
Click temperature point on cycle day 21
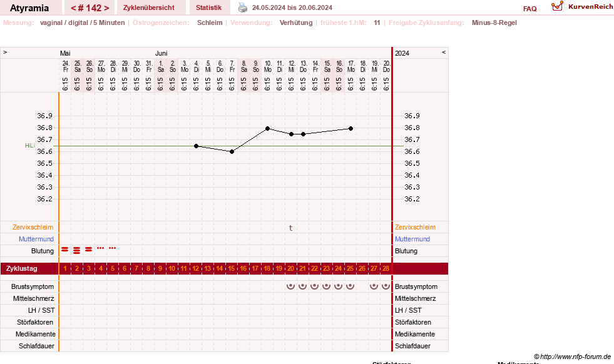point(303,134)
